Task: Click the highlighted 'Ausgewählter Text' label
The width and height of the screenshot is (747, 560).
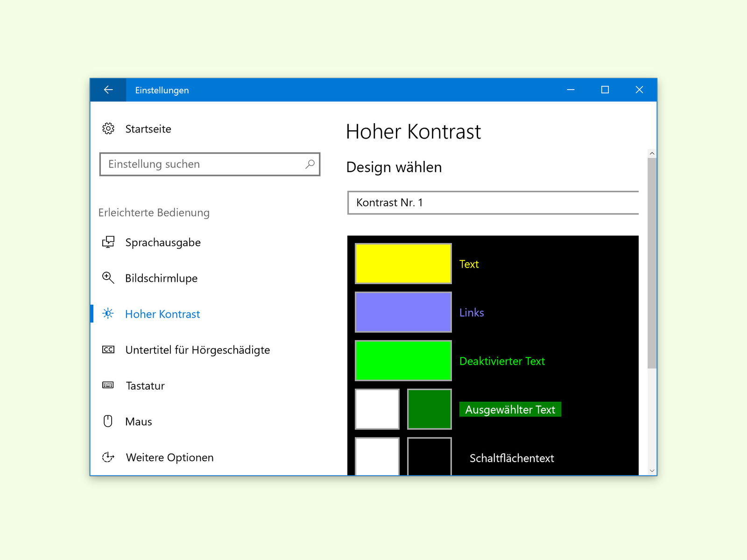Action: [x=510, y=409]
